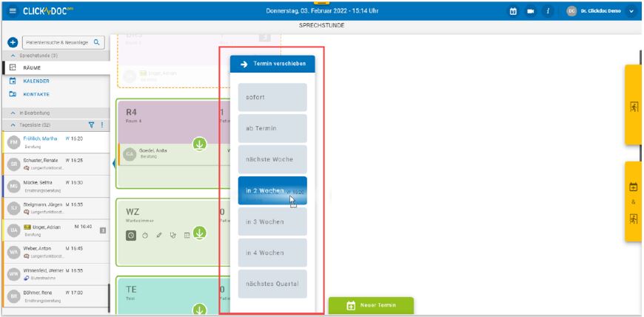Open Tagesliste three-dot options menu

(102, 124)
